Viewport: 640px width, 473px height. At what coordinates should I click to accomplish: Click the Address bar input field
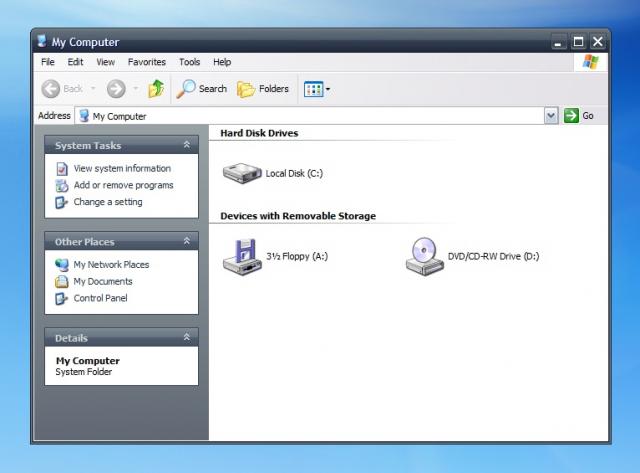pos(309,116)
